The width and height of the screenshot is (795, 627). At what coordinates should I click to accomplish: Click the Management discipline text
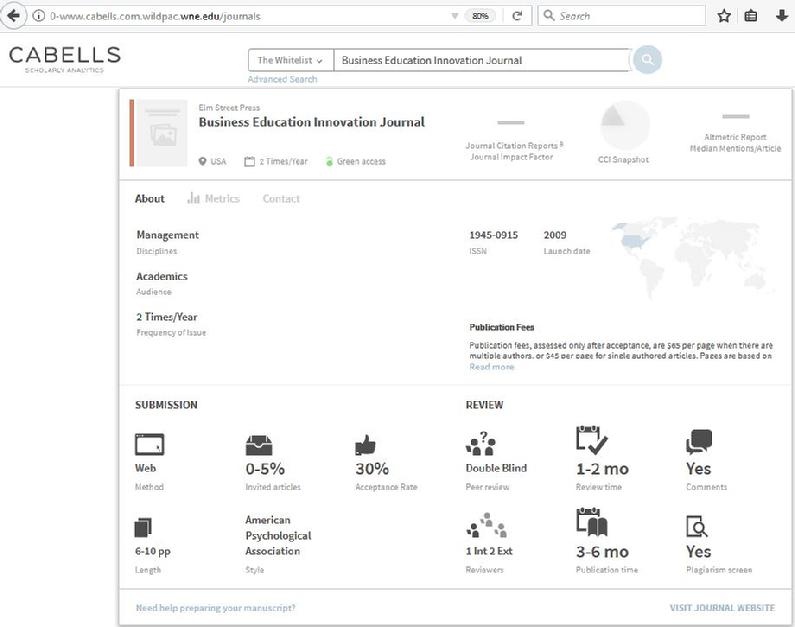[x=167, y=235]
